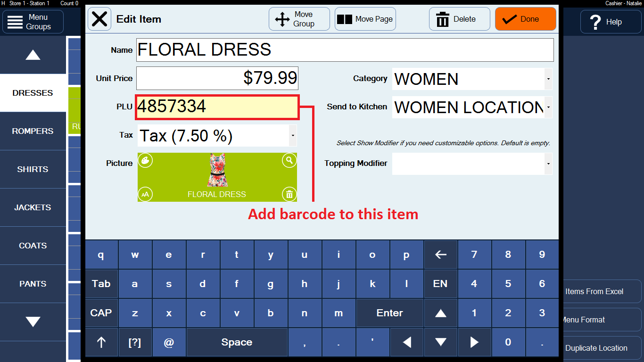Click the palette color icon on picture
This screenshot has width=644, height=362.
tap(145, 161)
